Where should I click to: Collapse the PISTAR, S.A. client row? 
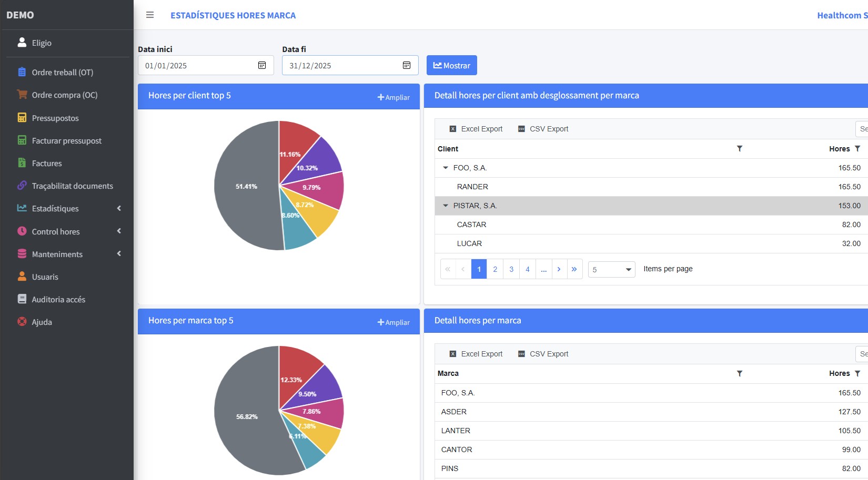click(x=446, y=206)
